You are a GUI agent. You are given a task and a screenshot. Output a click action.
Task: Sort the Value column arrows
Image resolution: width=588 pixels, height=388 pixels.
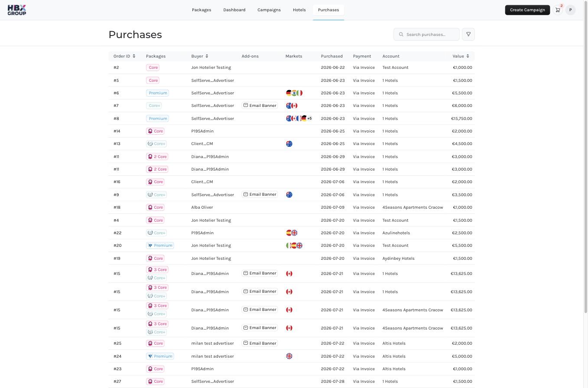tap(468, 56)
